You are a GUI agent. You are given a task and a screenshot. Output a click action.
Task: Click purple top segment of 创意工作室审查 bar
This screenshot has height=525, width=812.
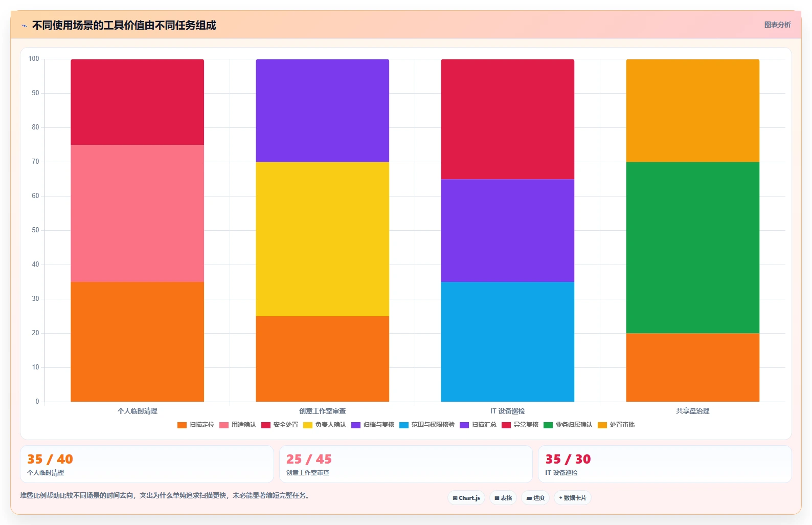tap(322, 111)
